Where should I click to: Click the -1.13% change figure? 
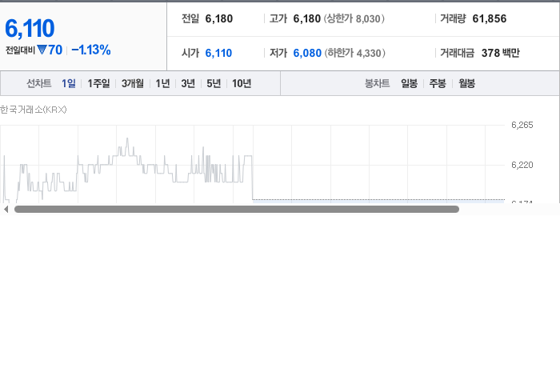[x=91, y=50]
